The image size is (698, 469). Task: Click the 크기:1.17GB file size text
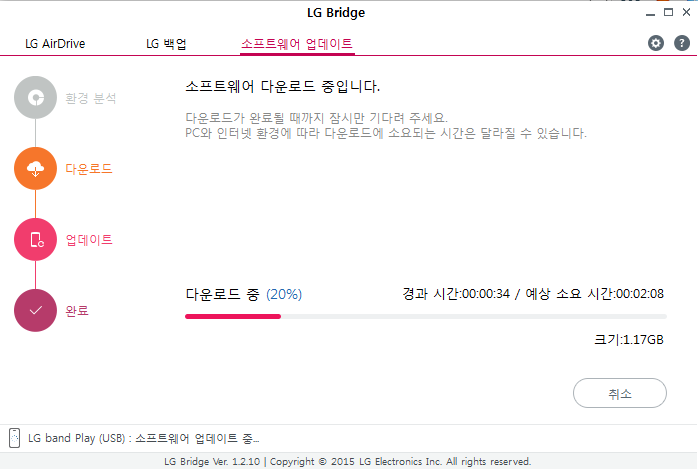point(629,340)
